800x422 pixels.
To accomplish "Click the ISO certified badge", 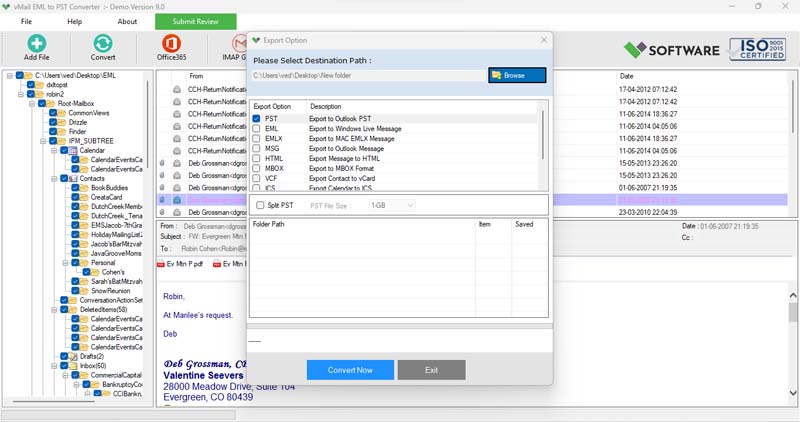I will coord(757,49).
